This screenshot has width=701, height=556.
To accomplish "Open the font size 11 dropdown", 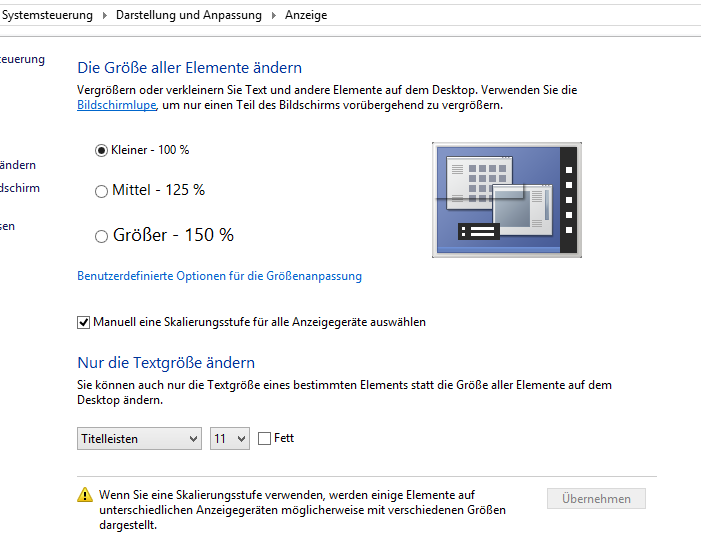I will click(x=230, y=438).
